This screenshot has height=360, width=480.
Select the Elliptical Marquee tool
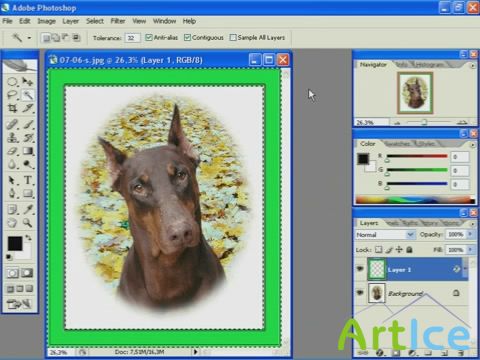12,82
